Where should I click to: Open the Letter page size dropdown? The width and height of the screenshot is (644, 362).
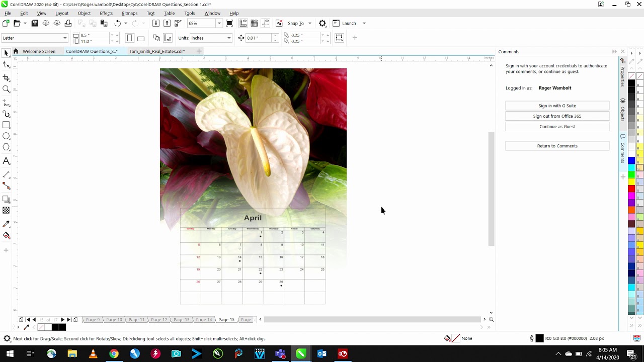click(x=65, y=38)
